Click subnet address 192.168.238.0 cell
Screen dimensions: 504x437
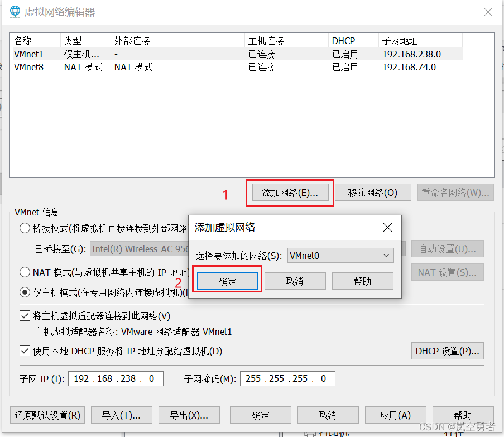click(411, 54)
